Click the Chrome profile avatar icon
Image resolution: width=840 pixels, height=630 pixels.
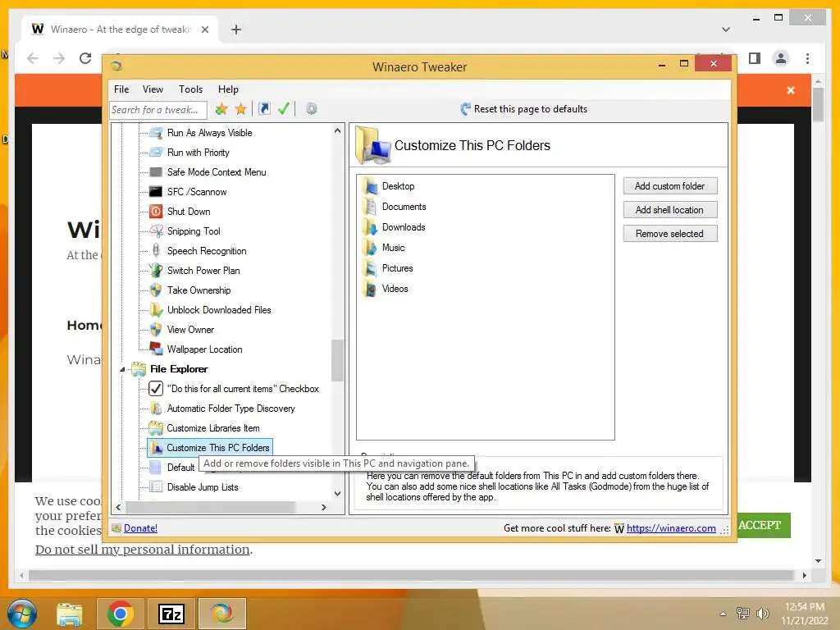(781, 58)
